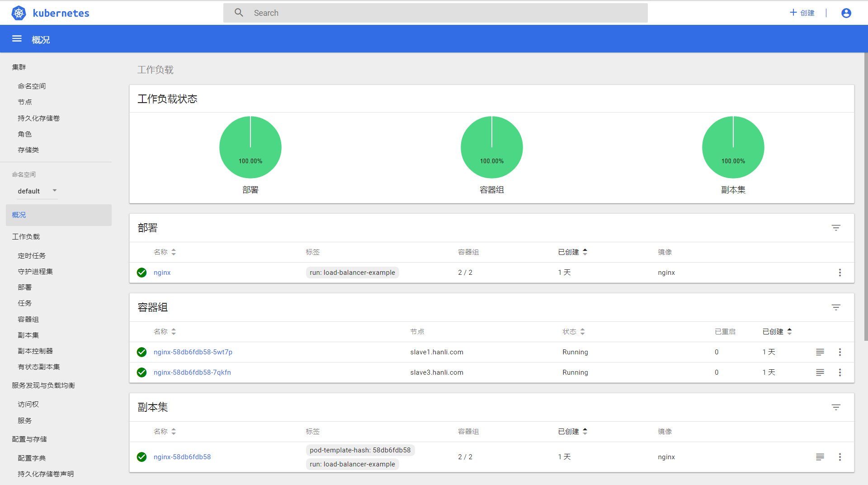Viewport: 868px width, 485px height.
Task: Open pod nginx-58db6fdb58-5wt7p link
Action: click(x=193, y=352)
